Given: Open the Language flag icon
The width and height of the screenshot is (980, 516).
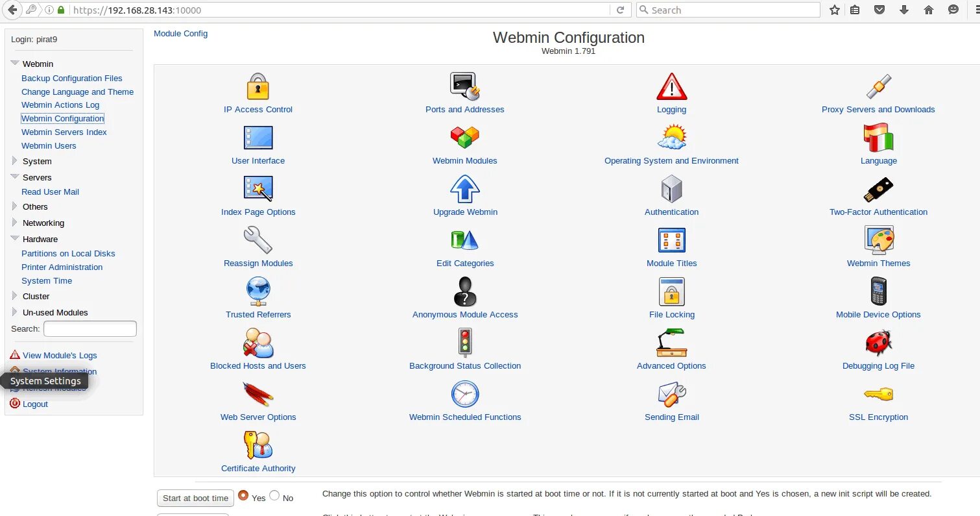Looking at the screenshot, I should pos(878,138).
